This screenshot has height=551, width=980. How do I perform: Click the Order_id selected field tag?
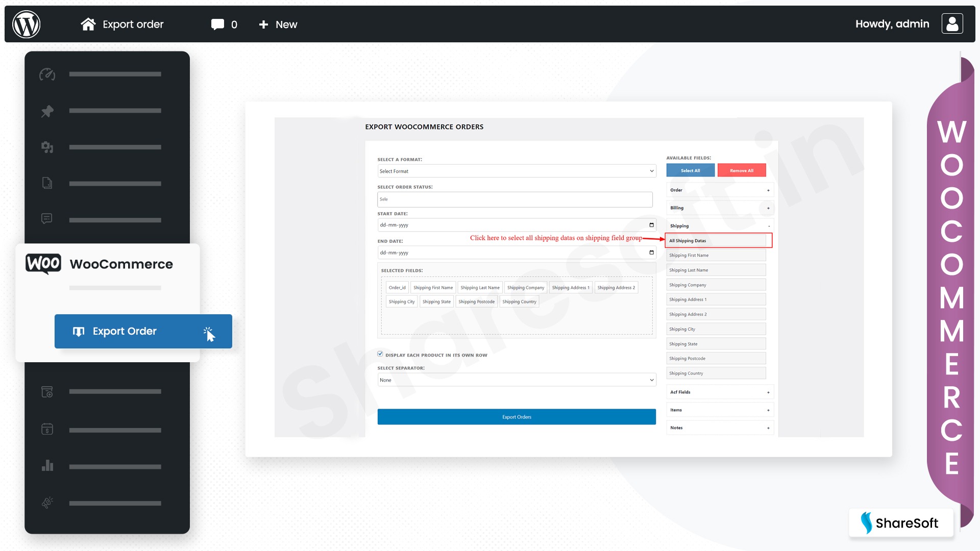tap(397, 288)
